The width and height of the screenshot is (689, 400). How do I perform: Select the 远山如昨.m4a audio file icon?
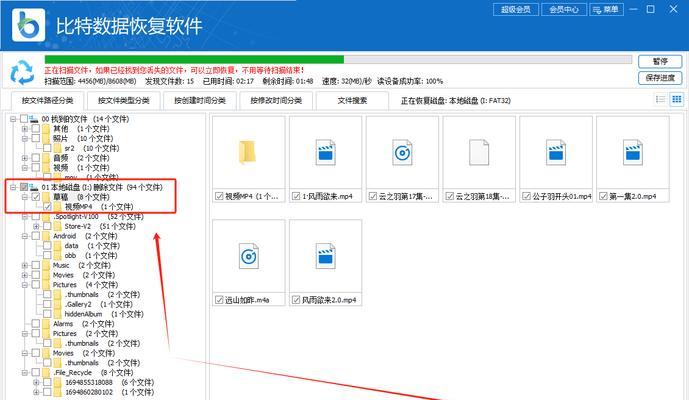[249, 256]
